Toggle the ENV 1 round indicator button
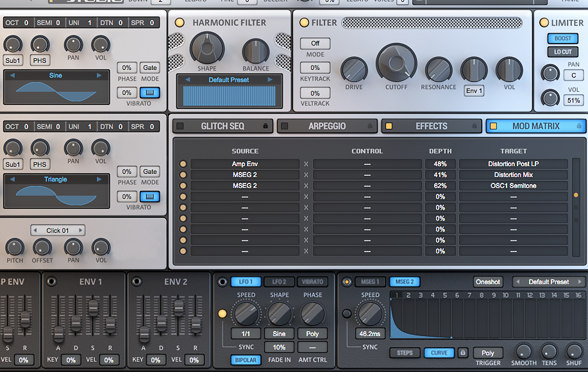Image resolution: width=588 pixels, height=372 pixels. [51, 282]
